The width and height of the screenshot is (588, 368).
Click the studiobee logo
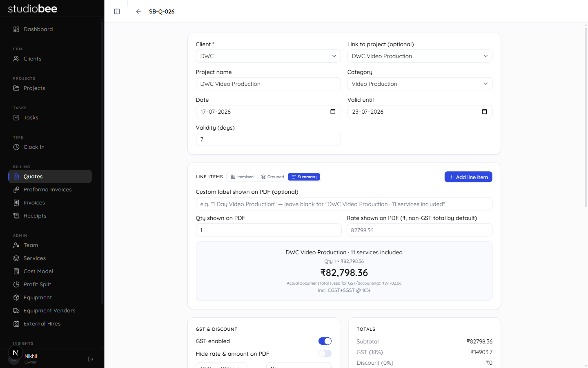coord(33,9)
